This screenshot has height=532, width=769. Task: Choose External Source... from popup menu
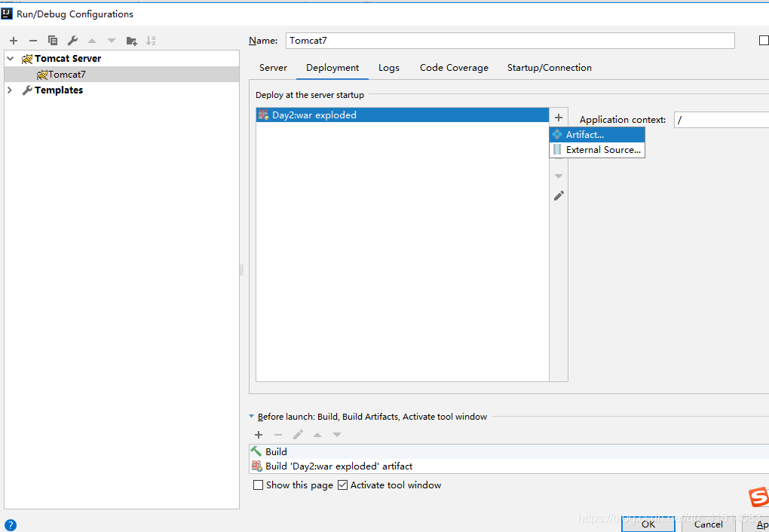pos(597,149)
